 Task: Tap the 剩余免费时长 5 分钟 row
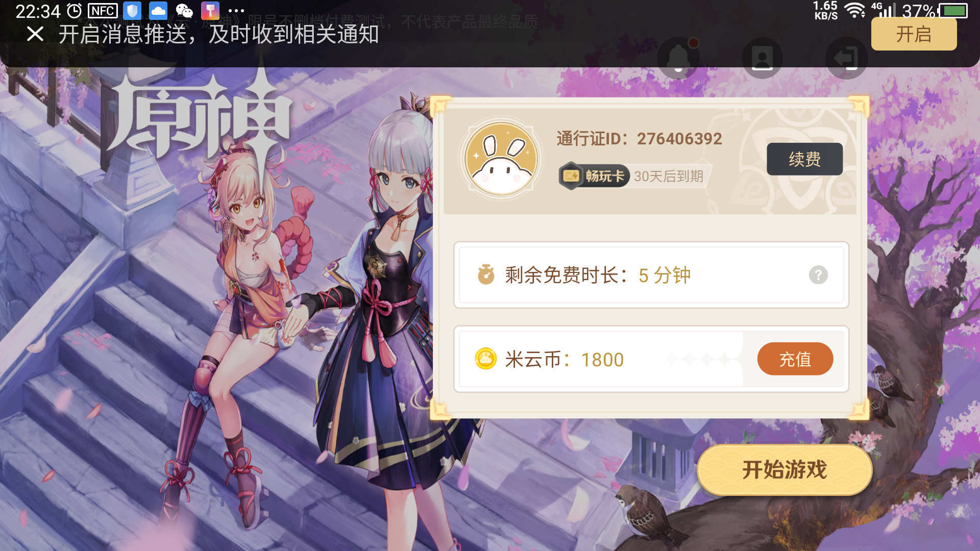[651, 275]
